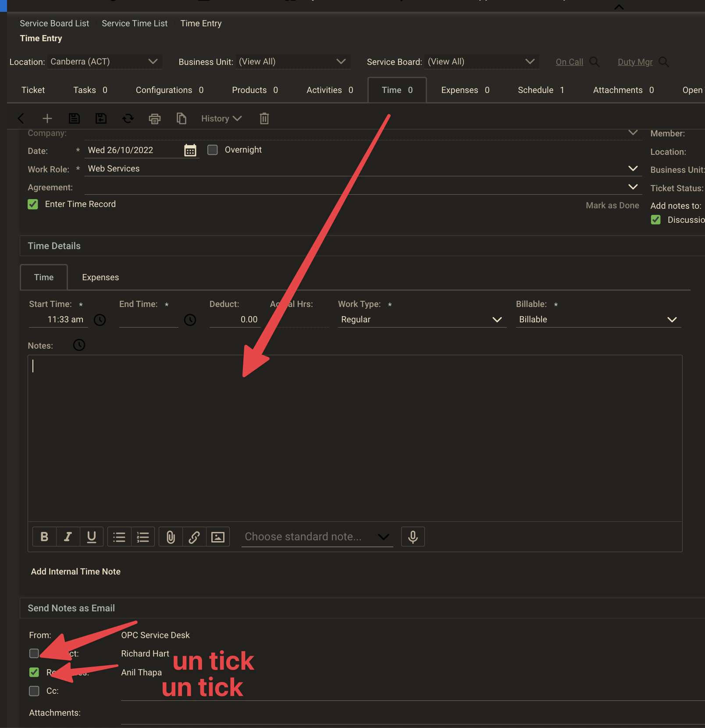Click the trash delete icon in toolbar
This screenshot has width=705, height=728.
click(x=264, y=118)
